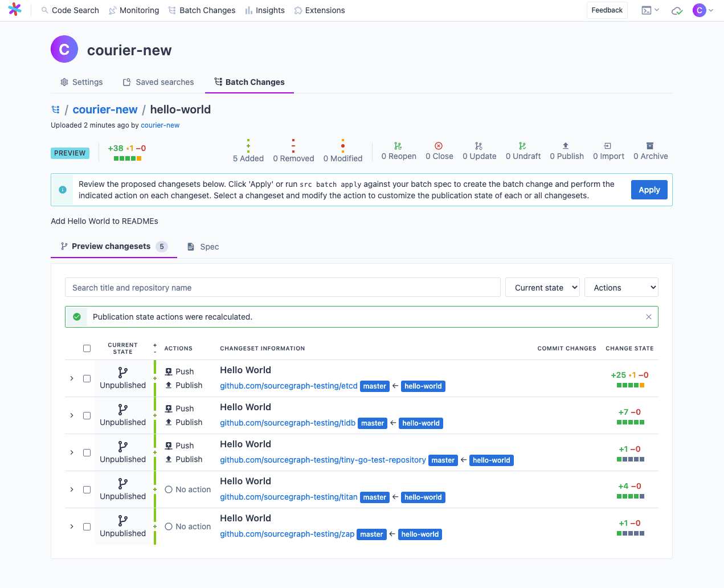Click the Undraft icon
Image resolution: width=724 pixels, height=588 pixels.
pyautogui.click(x=522, y=146)
